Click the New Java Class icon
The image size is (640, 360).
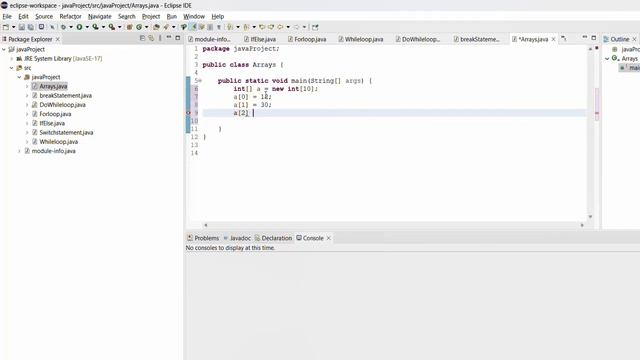click(x=139, y=27)
